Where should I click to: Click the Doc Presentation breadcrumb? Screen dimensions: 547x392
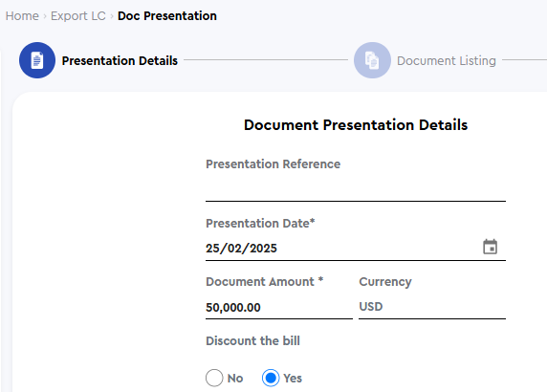point(167,16)
